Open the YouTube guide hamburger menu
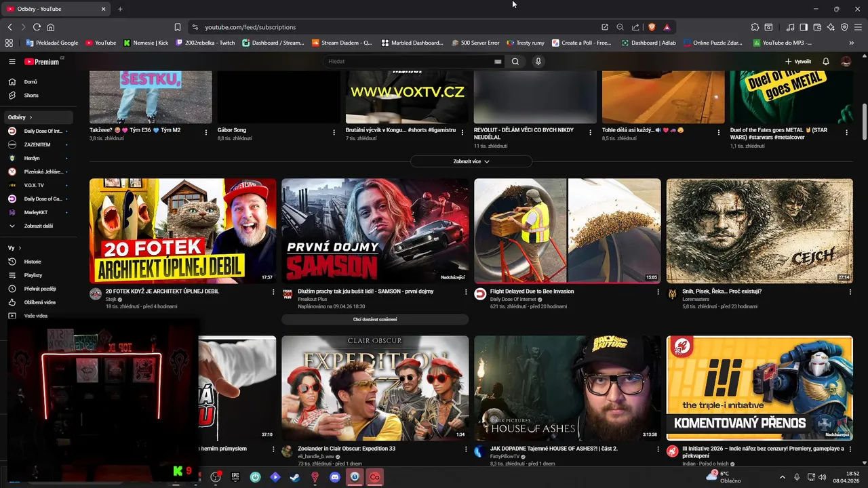 tap(12, 62)
